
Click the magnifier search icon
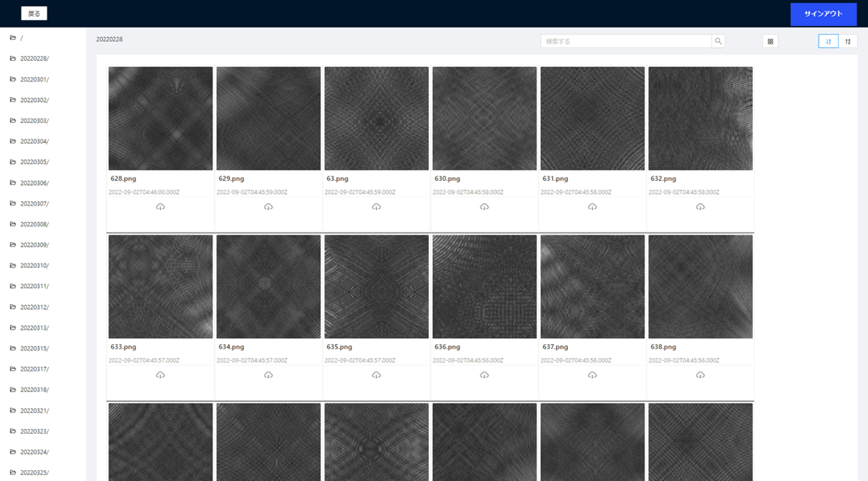pos(718,41)
